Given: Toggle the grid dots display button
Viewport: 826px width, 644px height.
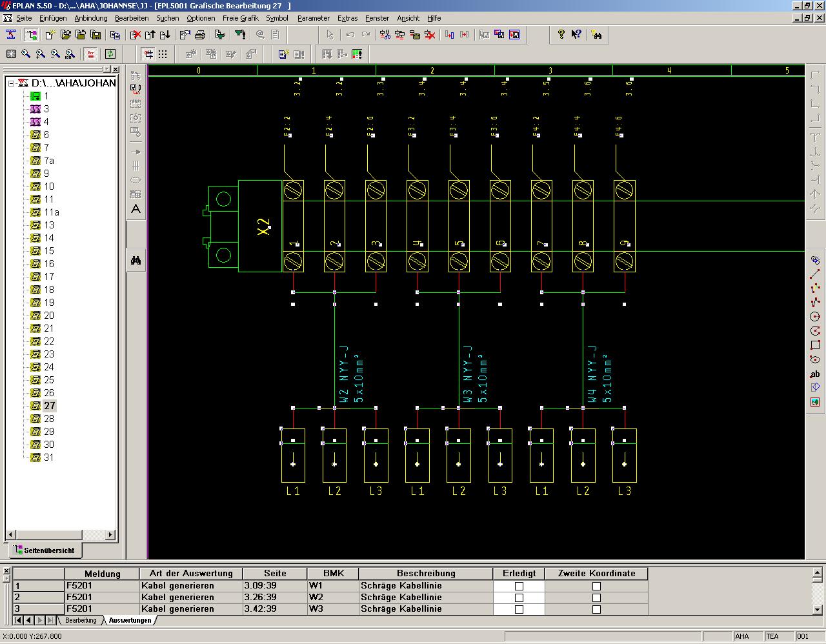Looking at the screenshot, I should point(163,54).
